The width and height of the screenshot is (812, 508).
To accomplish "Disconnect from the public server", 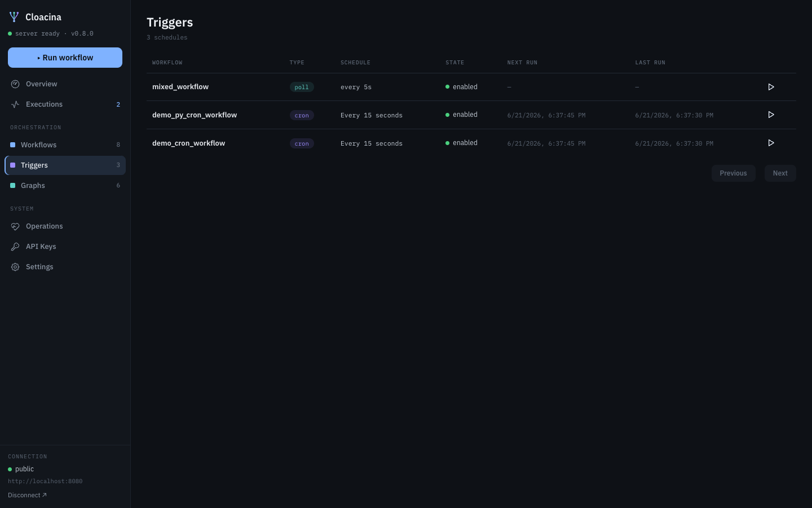I will 27,495.
